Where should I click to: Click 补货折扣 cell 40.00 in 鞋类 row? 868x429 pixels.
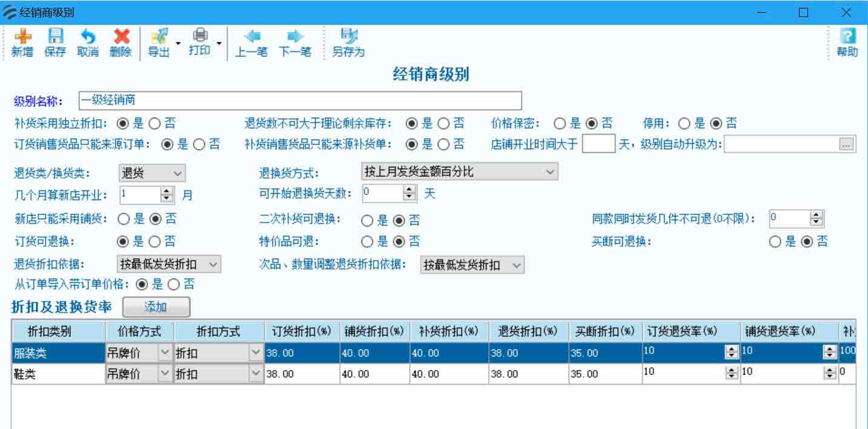click(x=450, y=374)
